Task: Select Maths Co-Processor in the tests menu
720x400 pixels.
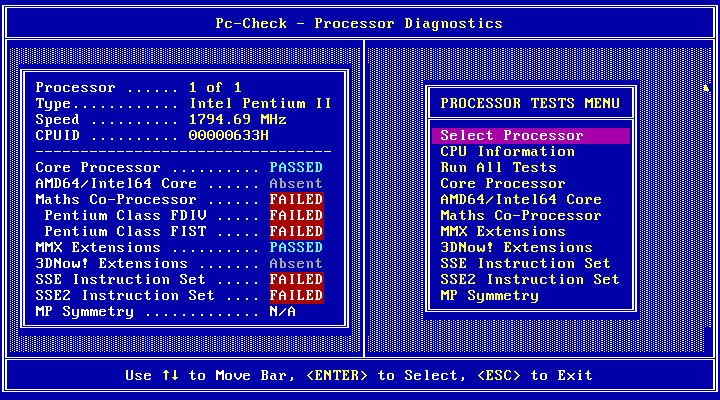Action: pyautogui.click(x=521, y=216)
